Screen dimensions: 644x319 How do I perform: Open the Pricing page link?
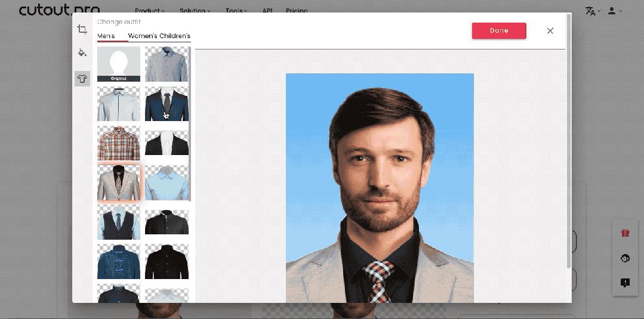pos(297,11)
